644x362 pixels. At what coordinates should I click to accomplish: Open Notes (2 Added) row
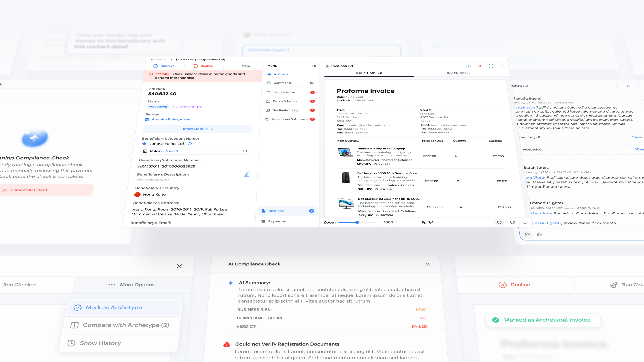196,151
